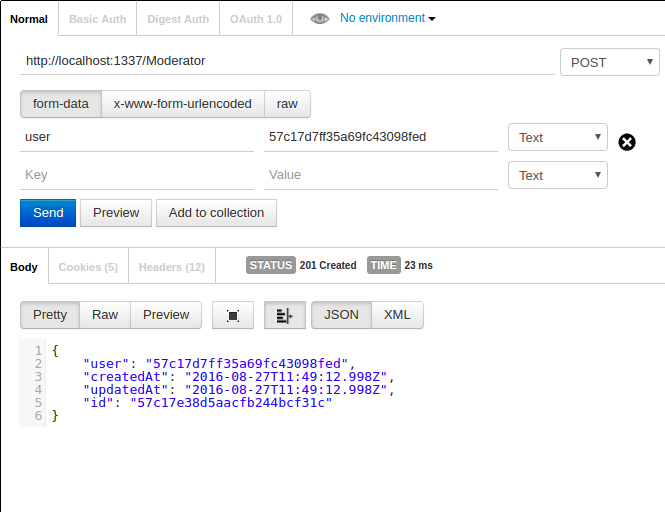The width and height of the screenshot is (665, 512).
Task: Click Add to collection button
Action: (x=216, y=213)
